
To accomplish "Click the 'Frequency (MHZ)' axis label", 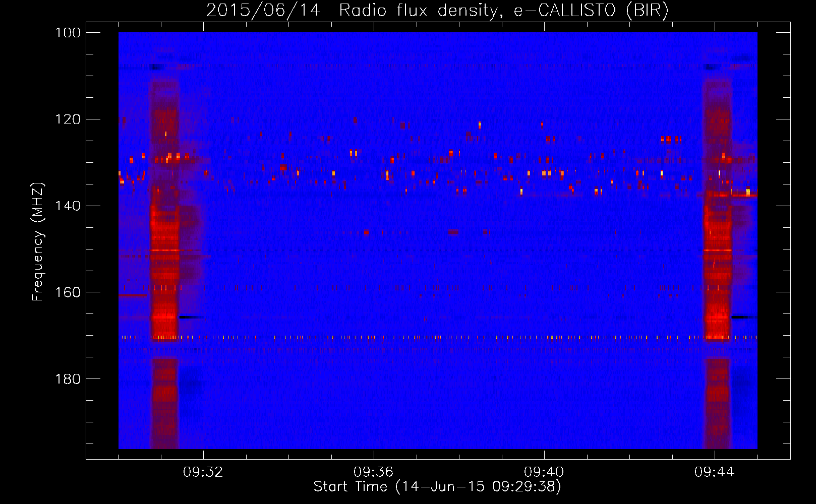I will (x=38, y=241).
